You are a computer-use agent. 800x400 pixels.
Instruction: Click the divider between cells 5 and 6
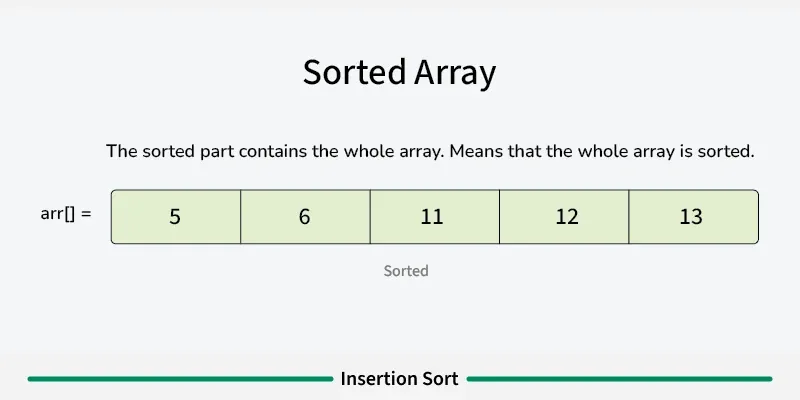point(241,217)
